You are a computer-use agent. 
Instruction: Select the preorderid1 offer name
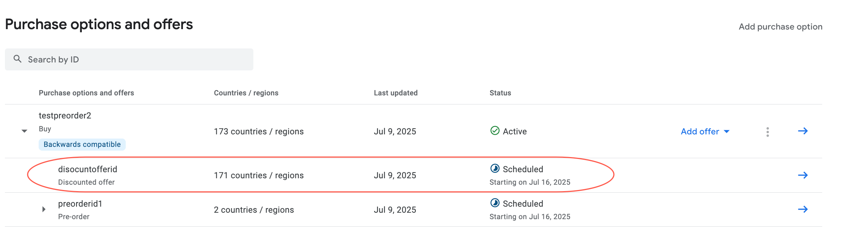pyautogui.click(x=80, y=204)
